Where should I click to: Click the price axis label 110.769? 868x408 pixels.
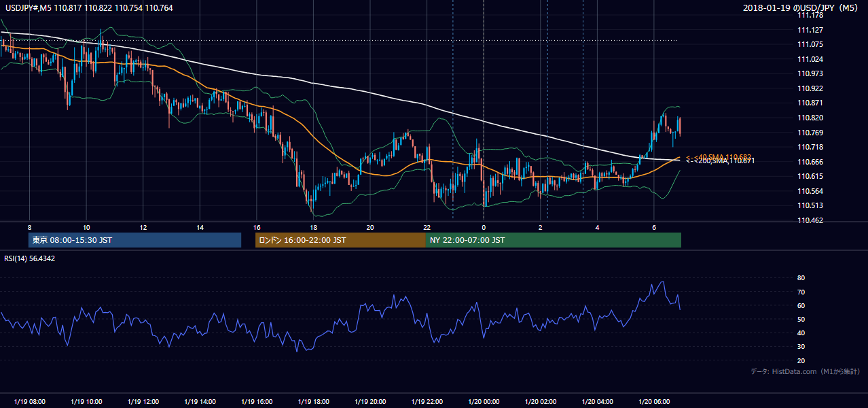[x=811, y=133]
